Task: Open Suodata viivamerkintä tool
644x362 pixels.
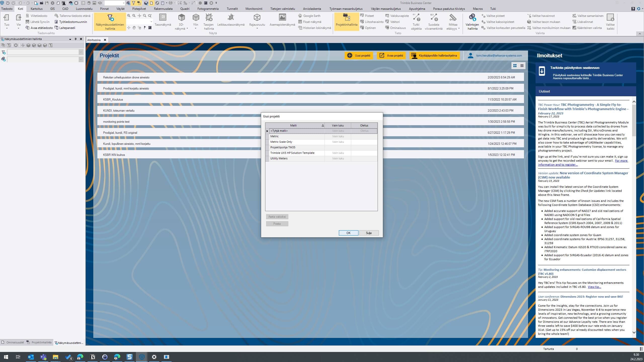Action: 433,22
